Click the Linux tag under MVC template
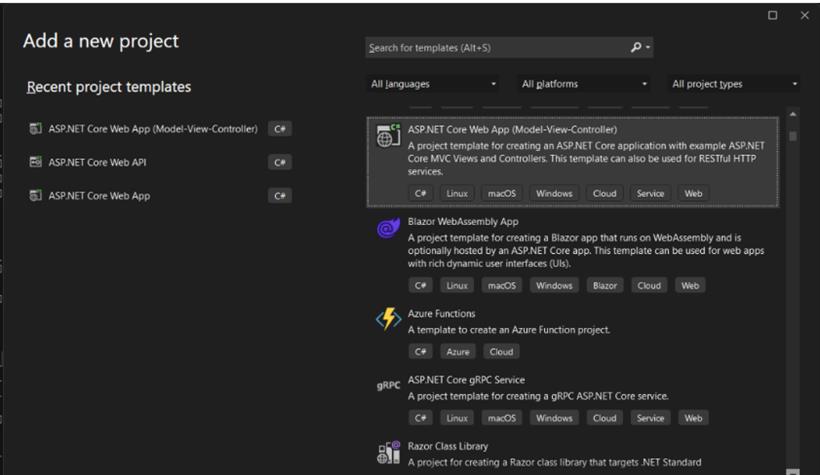 (x=457, y=194)
